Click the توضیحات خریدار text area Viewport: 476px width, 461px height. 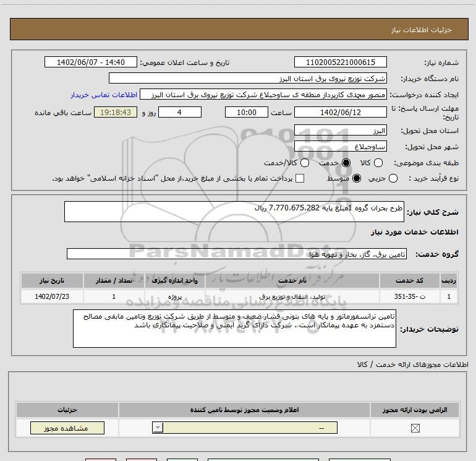pos(234,329)
